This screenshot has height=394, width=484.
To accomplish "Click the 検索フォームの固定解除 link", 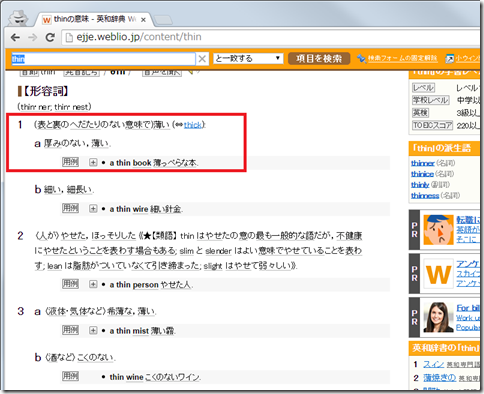I will (402, 58).
